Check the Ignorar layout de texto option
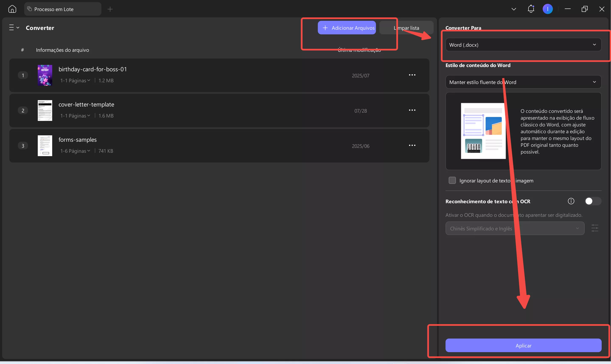The image size is (611, 364). click(452, 180)
